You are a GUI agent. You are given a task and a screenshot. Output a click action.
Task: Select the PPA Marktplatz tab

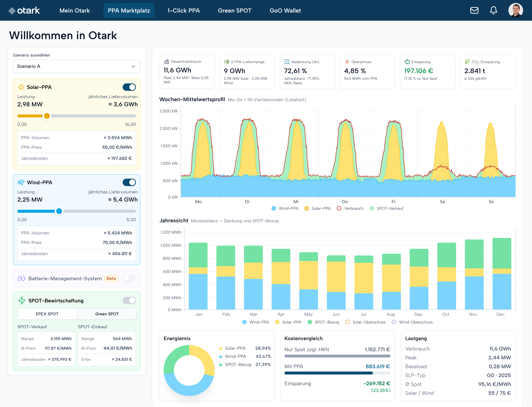[x=129, y=10]
